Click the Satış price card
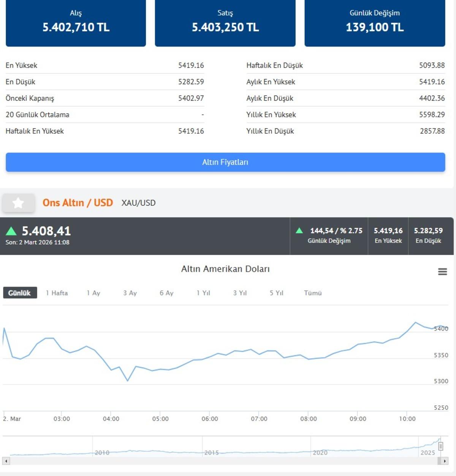Image resolution: width=456 pixels, height=476 pixels. pyautogui.click(x=225, y=23)
